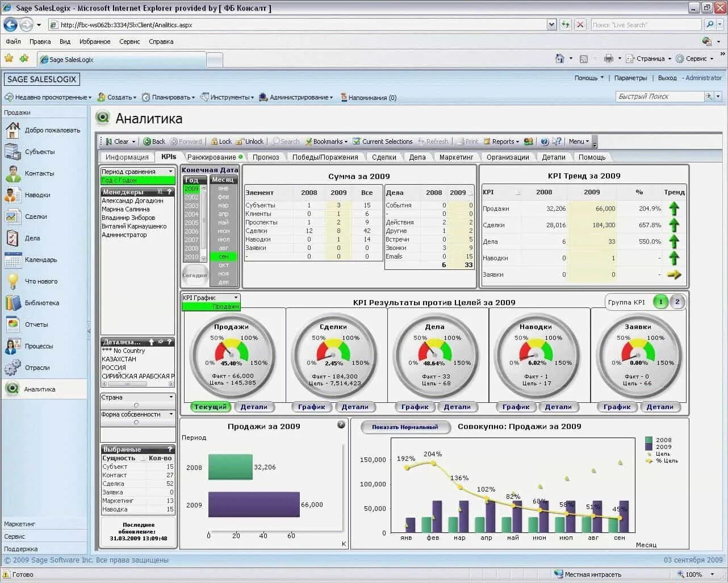
Task: Open Сделки sidebar icon
Action: pos(12,217)
